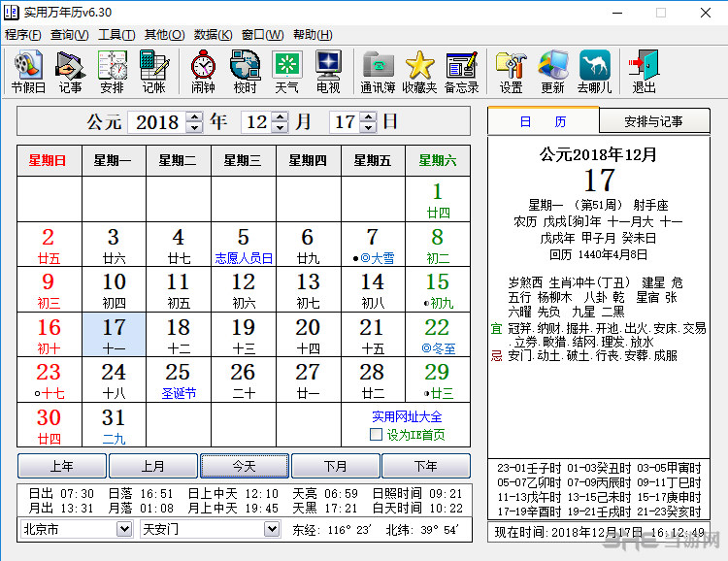Select December 7 大雪 in calendar
Image resolution: width=728 pixels, height=561 pixels.
tap(374, 245)
